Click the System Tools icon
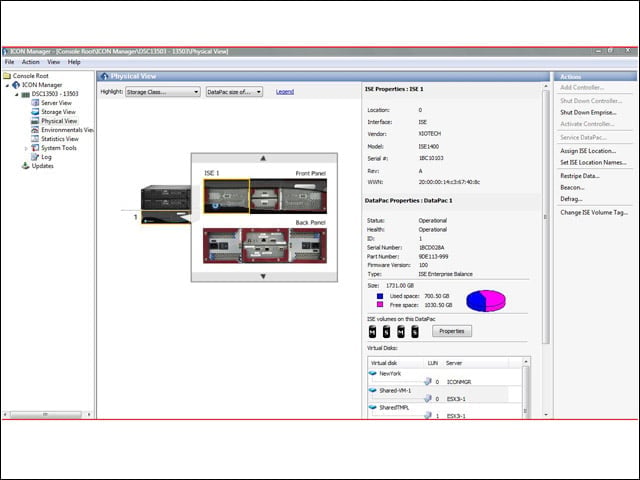 coord(35,148)
